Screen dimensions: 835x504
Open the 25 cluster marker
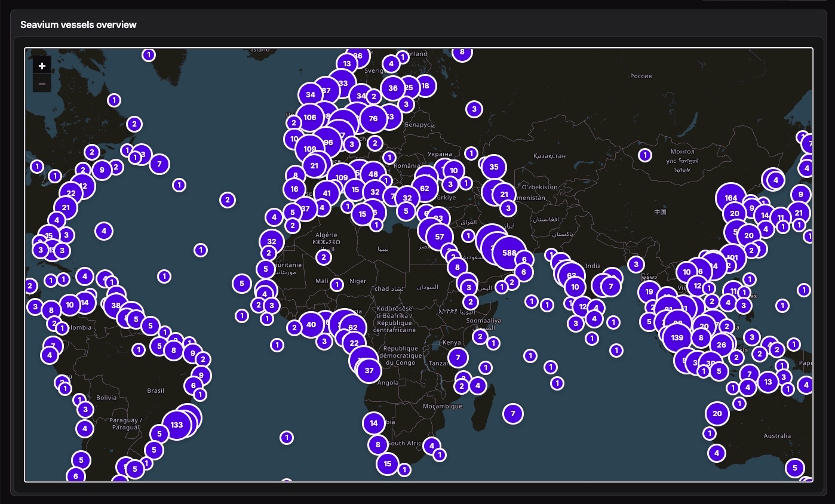tap(409, 87)
